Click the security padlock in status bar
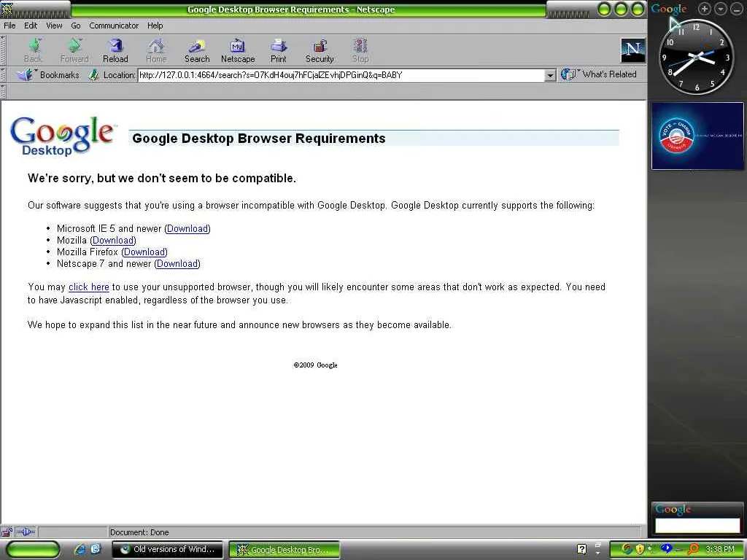Viewport: 747px width, 560px height. click(x=6, y=532)
